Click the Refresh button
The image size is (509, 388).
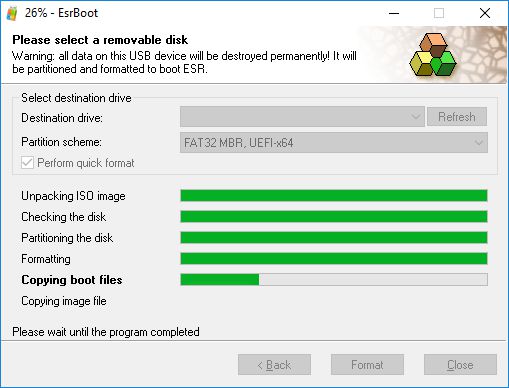coord(457,117)
